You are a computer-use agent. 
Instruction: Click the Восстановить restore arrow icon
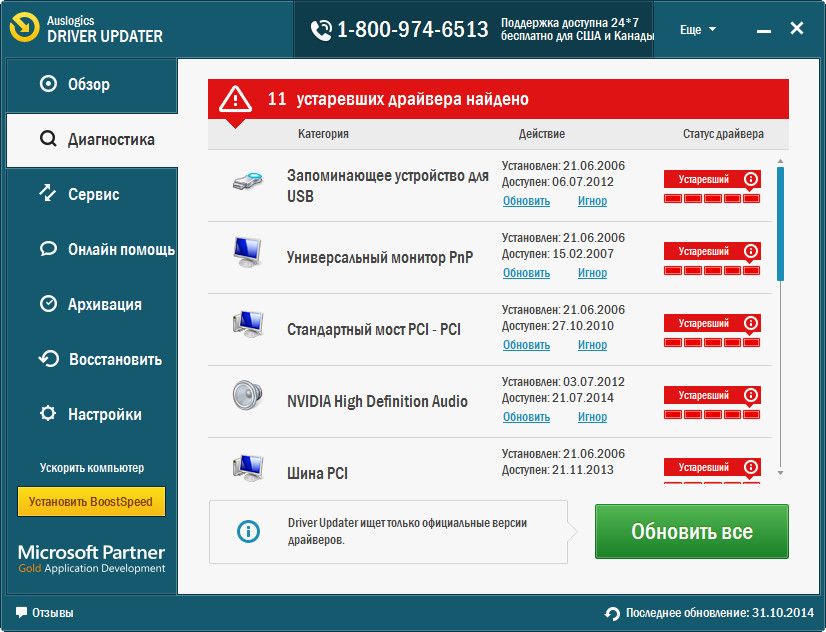pyautogui.click(x=48, y=359)
